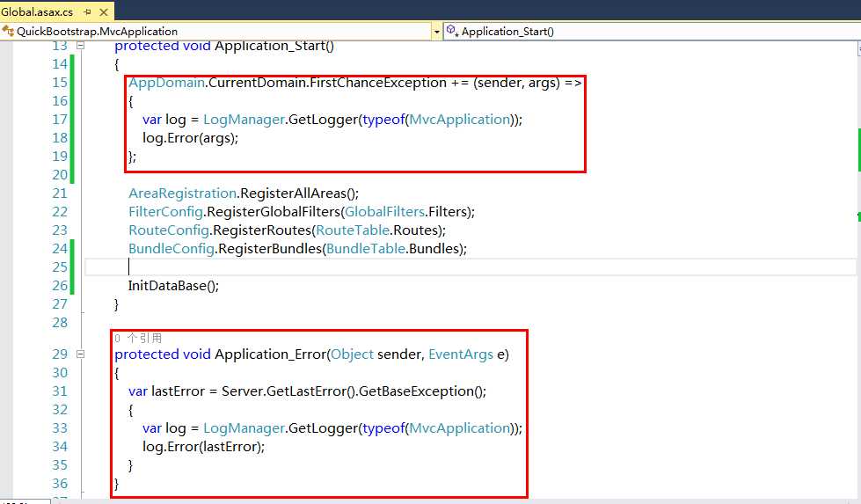Click the vertical scrollbar on the right

(858, 269)
